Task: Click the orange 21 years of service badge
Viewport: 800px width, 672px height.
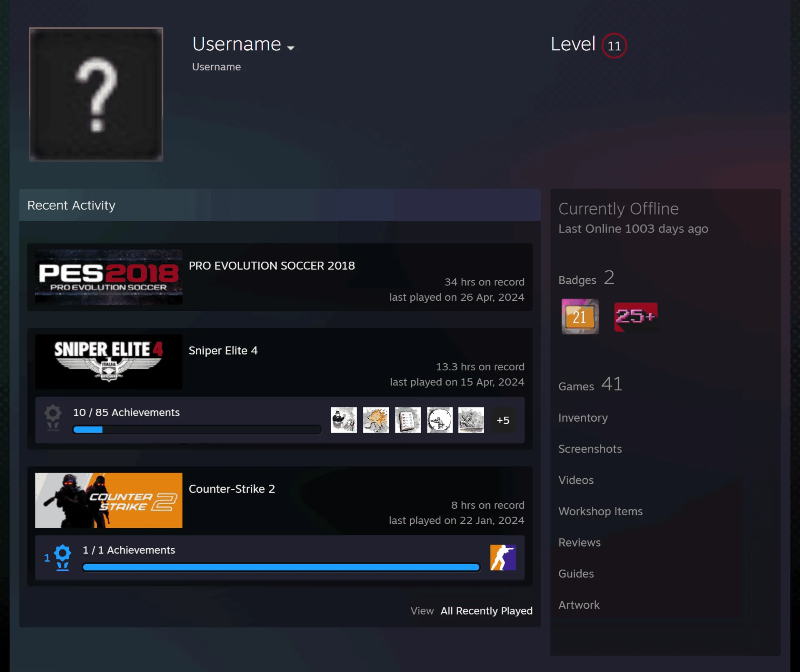Action: click(580, 316)
